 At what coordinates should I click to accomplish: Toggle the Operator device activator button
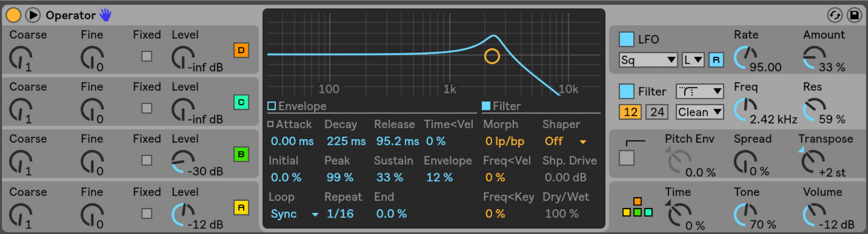point(13,15)
